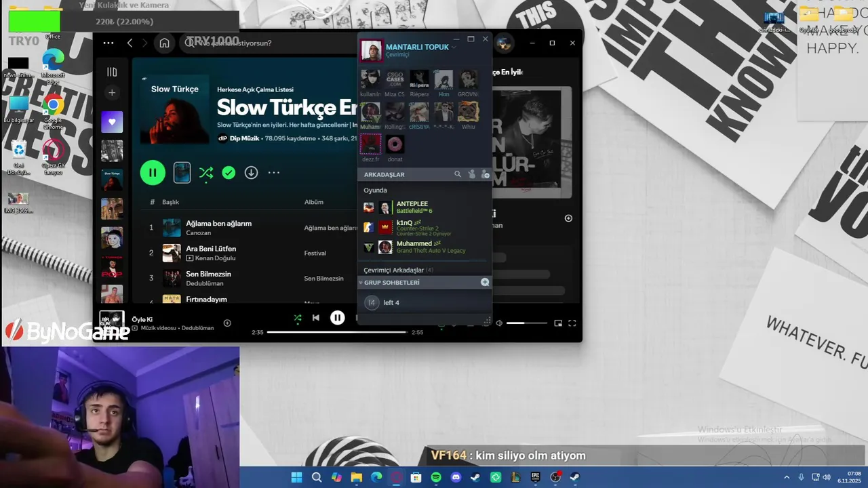868x488 pixels.
Task: Add a friend in Steam
Action: (x=485, y=174)
